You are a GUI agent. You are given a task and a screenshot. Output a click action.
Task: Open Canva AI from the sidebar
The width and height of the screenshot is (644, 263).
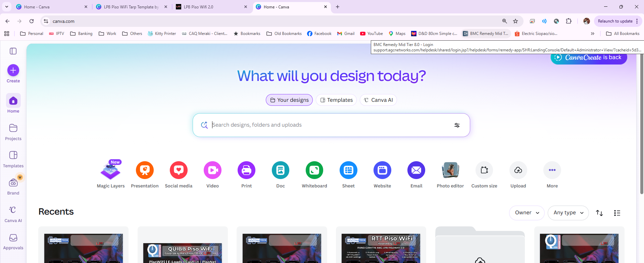click(x=13, y=214)
